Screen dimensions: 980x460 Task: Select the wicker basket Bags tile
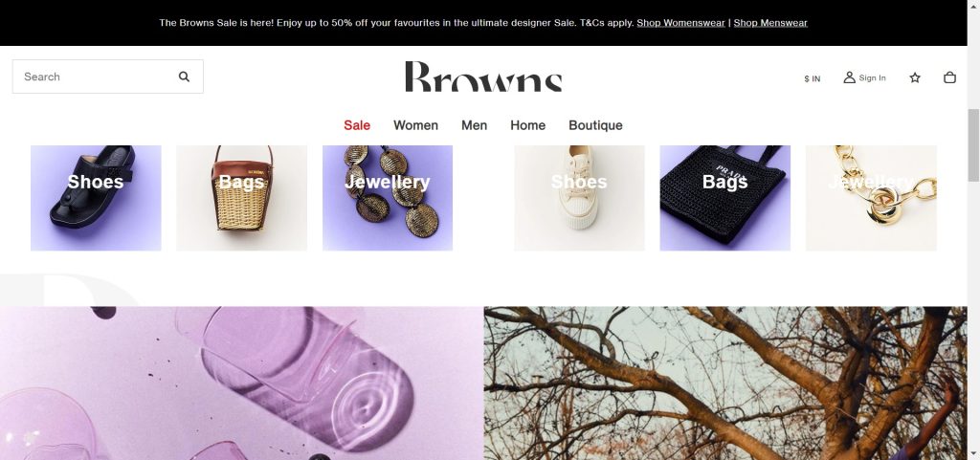point(241,198)
